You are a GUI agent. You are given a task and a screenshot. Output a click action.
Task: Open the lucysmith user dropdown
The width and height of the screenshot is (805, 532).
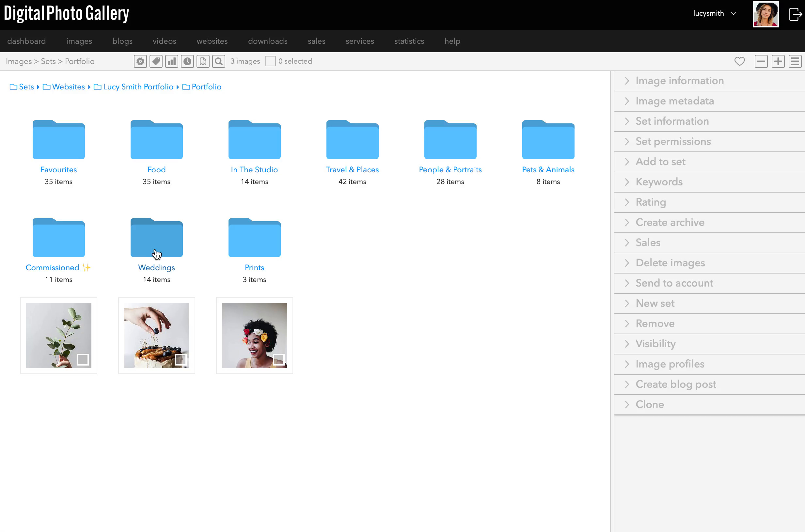click(x=715, y=13)
